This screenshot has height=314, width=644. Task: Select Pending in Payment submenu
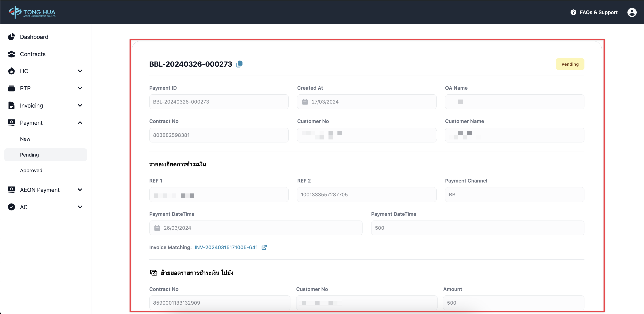(29, 155)
